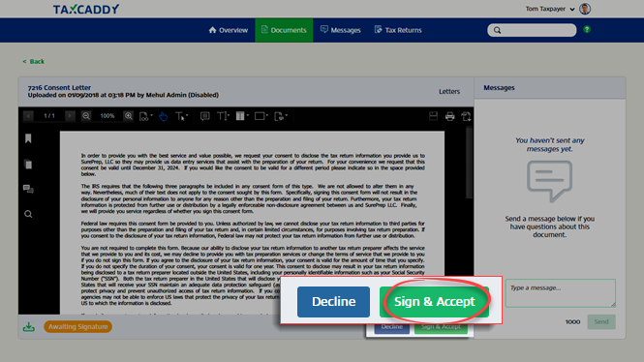The image size is (644, 362).
Task: Open the green help icon
Action: coord(587,30)
